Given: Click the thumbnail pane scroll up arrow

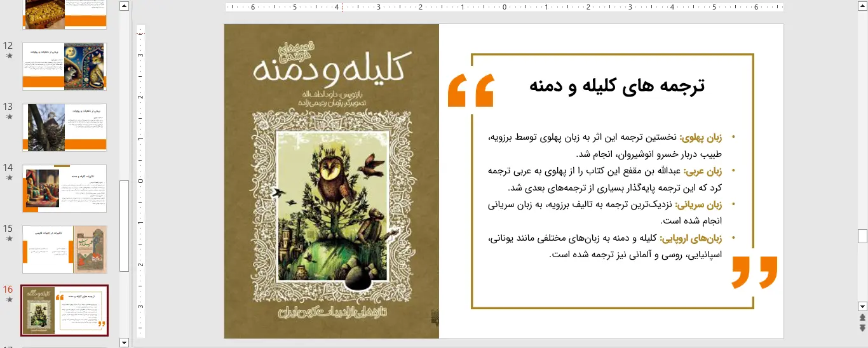Looking at the screenshot, I should [125, 6].
